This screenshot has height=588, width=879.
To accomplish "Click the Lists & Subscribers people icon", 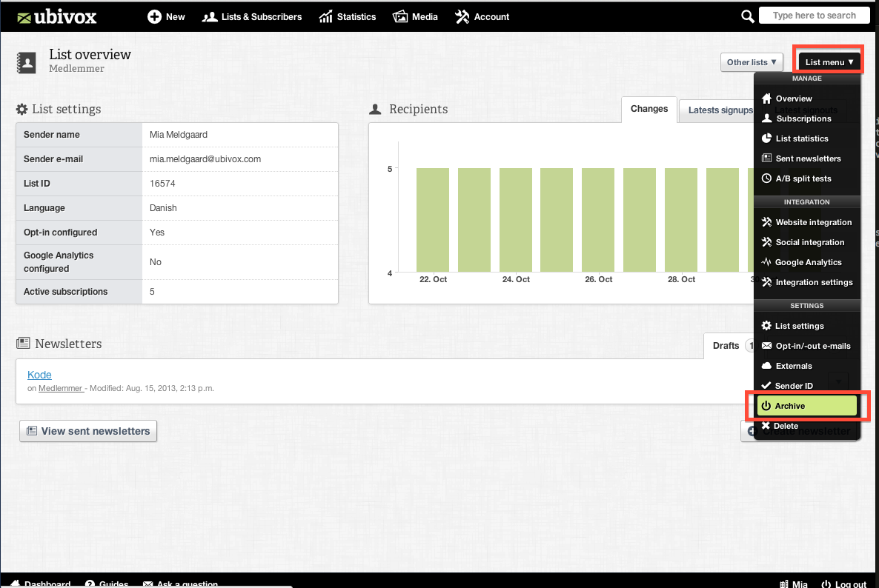I will (210, 17).
